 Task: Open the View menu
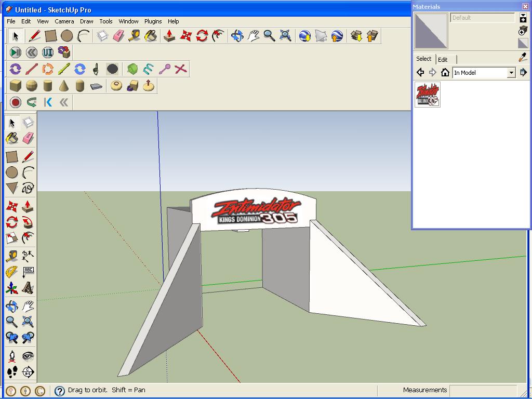coord(43,21)
